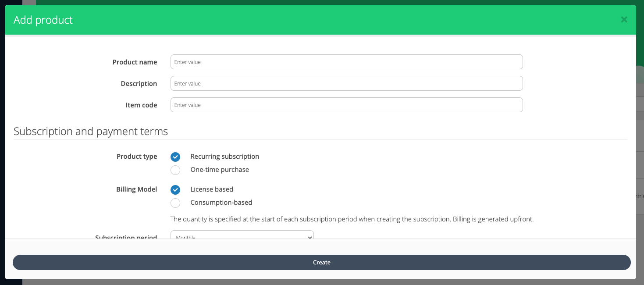Image resolution: width=644 pixels, height=285 pixels.
Task: Click into the Item code field
Action: (x=346, y=105)
